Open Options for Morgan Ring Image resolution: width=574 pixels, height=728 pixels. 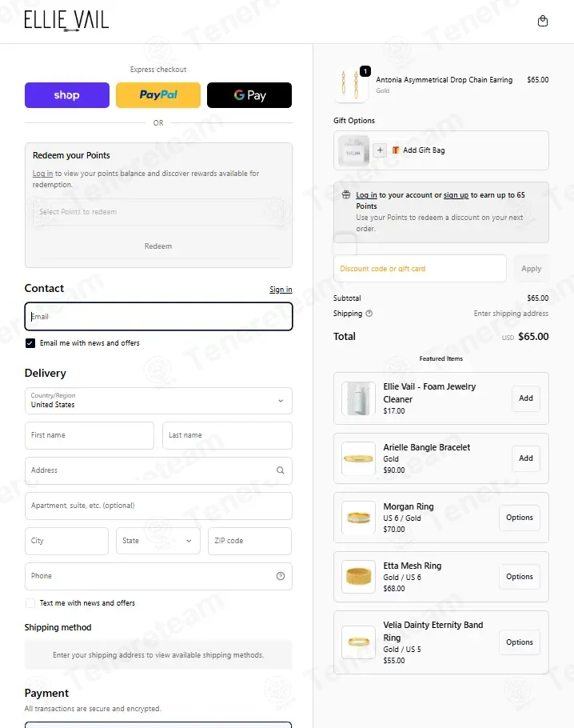(x=520, y=518)
